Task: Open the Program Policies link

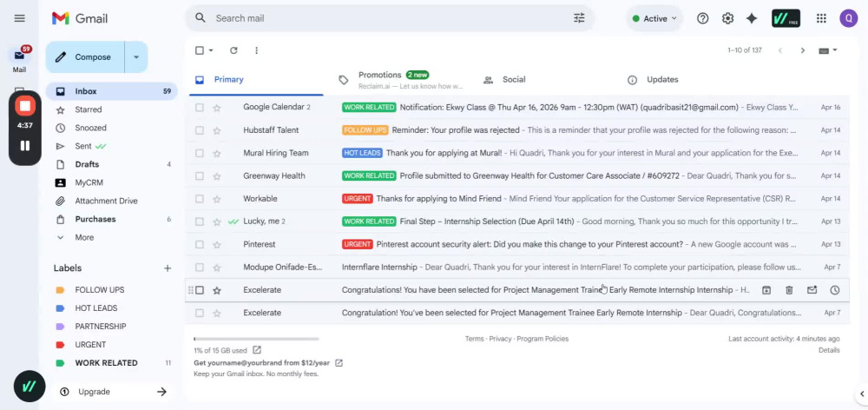Action: [x=542, y=339]
